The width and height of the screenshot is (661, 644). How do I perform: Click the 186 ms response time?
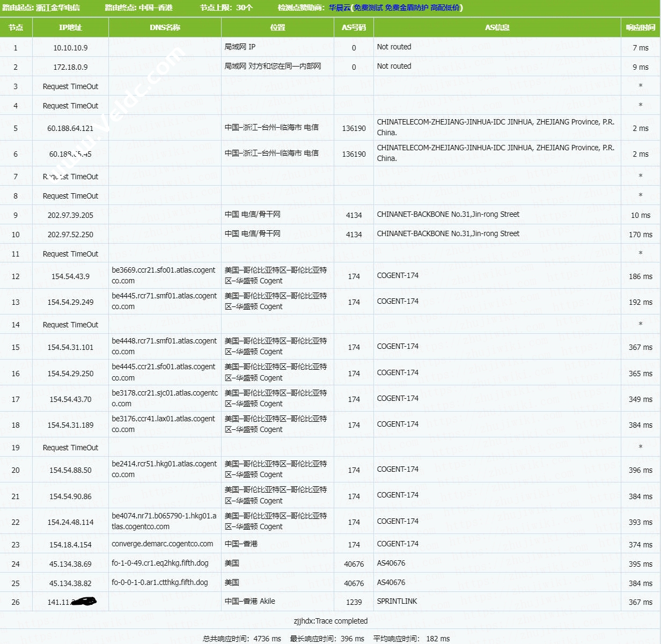[641, 276]
